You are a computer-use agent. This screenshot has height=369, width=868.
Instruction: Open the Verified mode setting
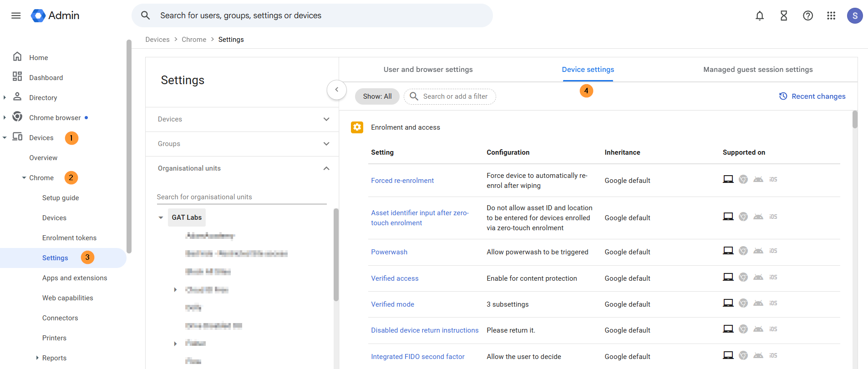coord(392,304)
